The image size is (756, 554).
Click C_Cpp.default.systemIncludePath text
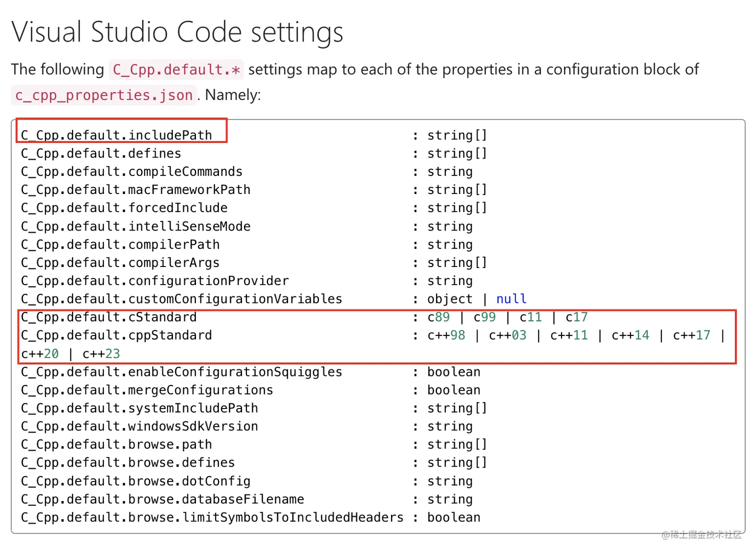pos(139,408)
